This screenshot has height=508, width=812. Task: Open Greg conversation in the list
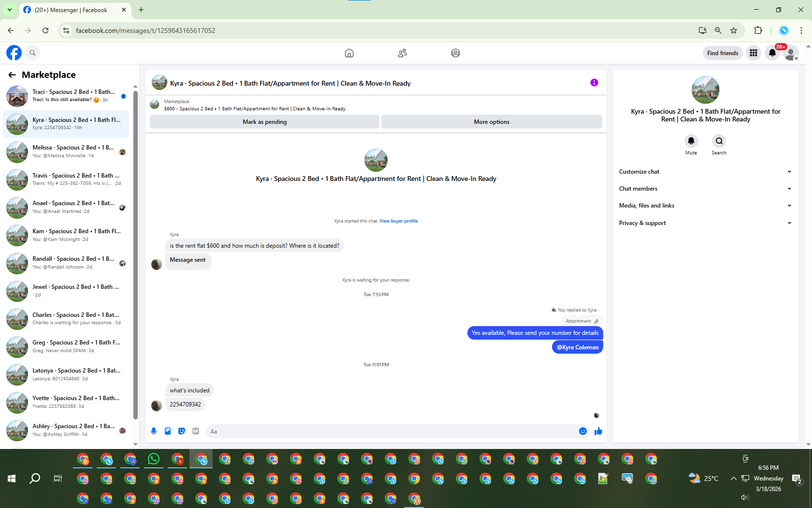[66, 346]
